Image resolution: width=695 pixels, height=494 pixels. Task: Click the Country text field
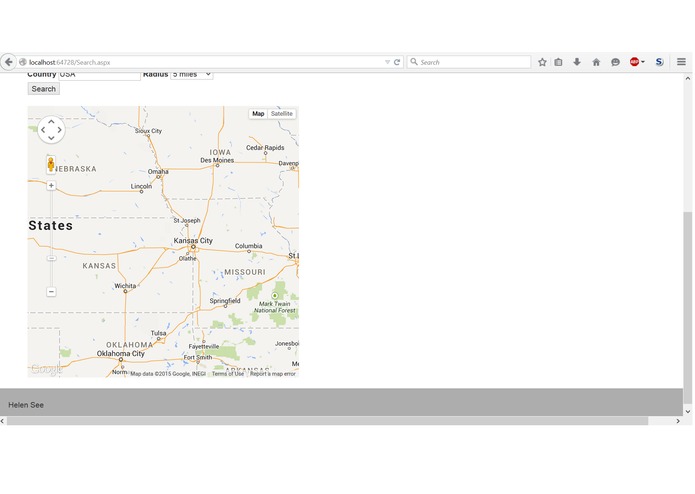click(99, 75)
